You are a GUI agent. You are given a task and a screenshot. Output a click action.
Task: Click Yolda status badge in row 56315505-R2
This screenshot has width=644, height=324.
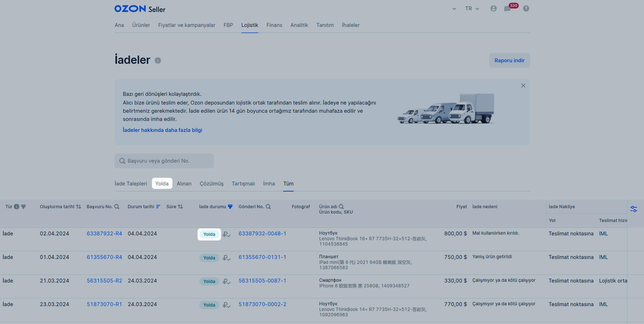pos(209,281)
